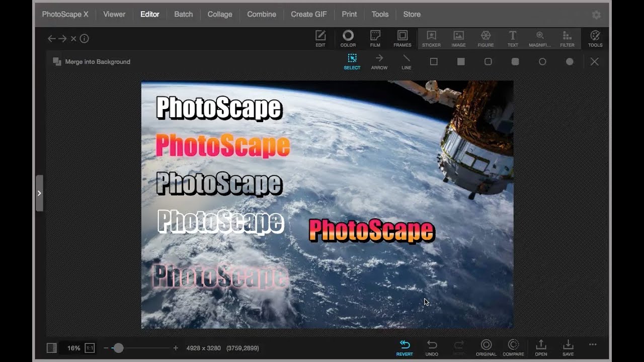The width and height of the screenshot is (644, 362).
Task: Close the current image with X icon
Action: point(73,38)
